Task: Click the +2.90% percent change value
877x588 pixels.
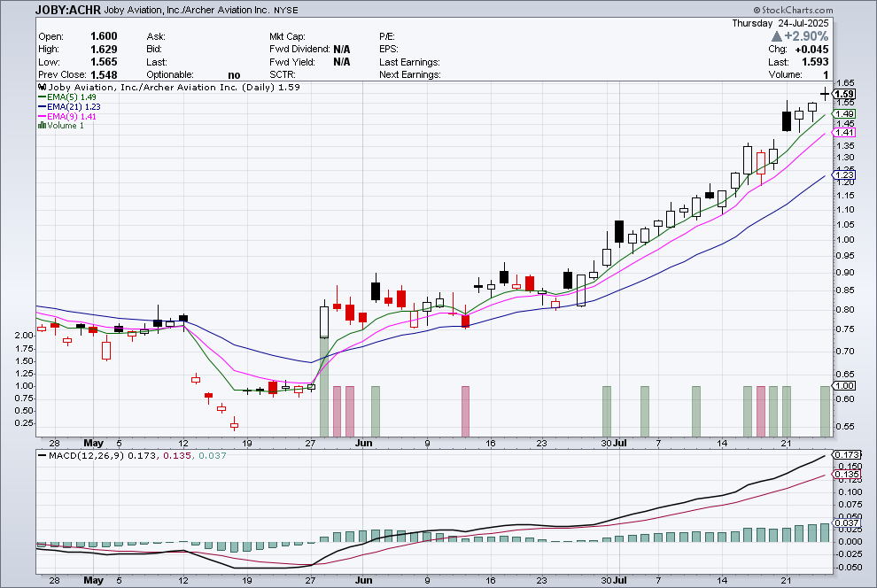Action: click(x=806, y=36)
